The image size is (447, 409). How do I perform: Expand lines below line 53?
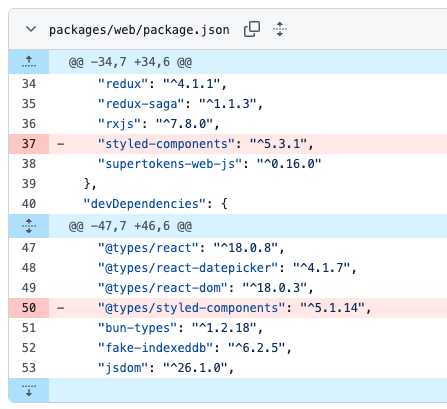coord(29,390)
